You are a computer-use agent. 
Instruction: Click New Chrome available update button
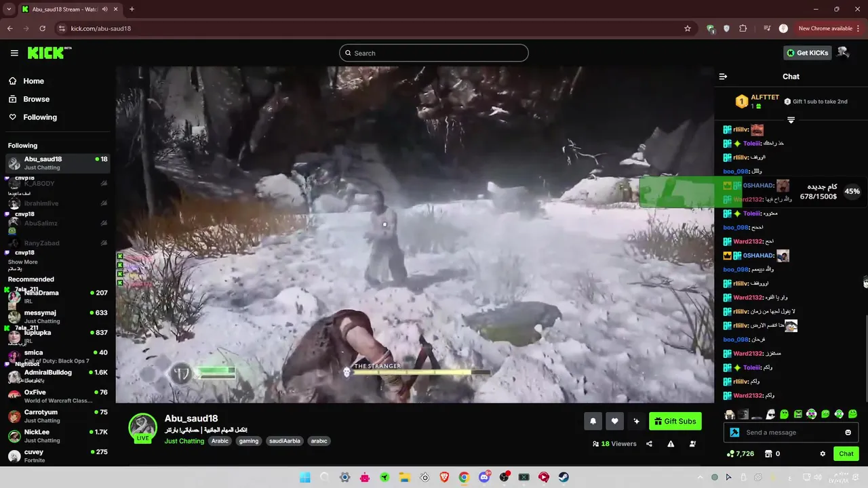pyautogui.click(x=825, y=28)
